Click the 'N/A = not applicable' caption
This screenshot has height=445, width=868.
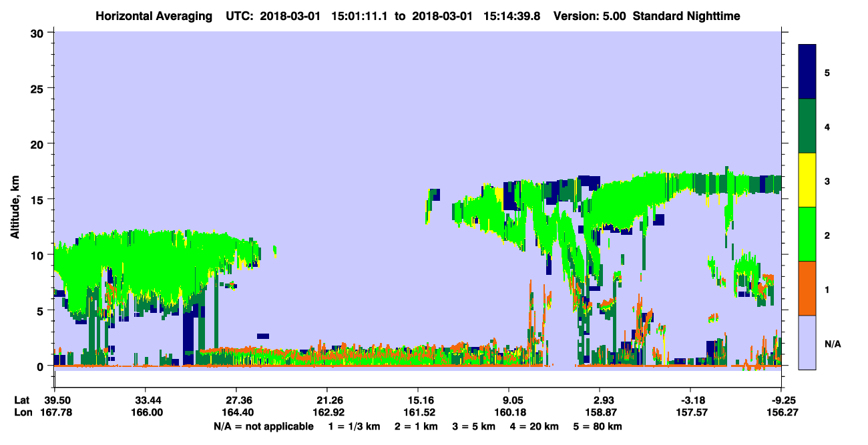(263, 426)
